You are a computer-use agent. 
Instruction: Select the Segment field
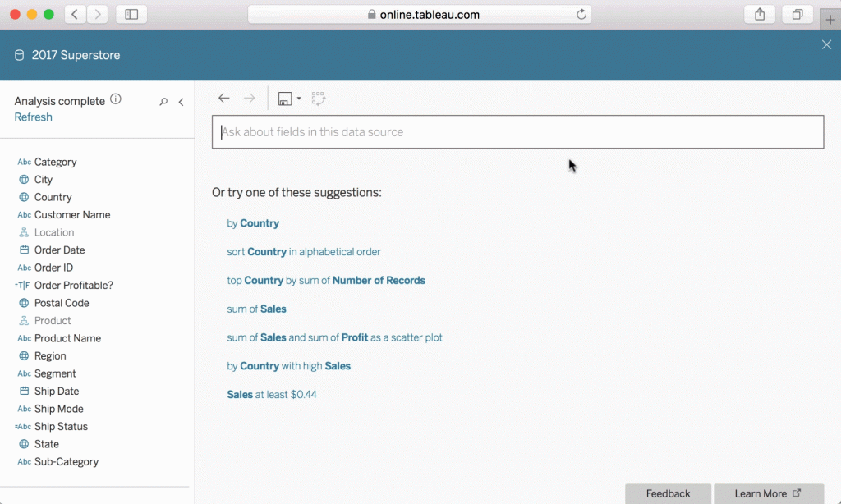(55, 374)
